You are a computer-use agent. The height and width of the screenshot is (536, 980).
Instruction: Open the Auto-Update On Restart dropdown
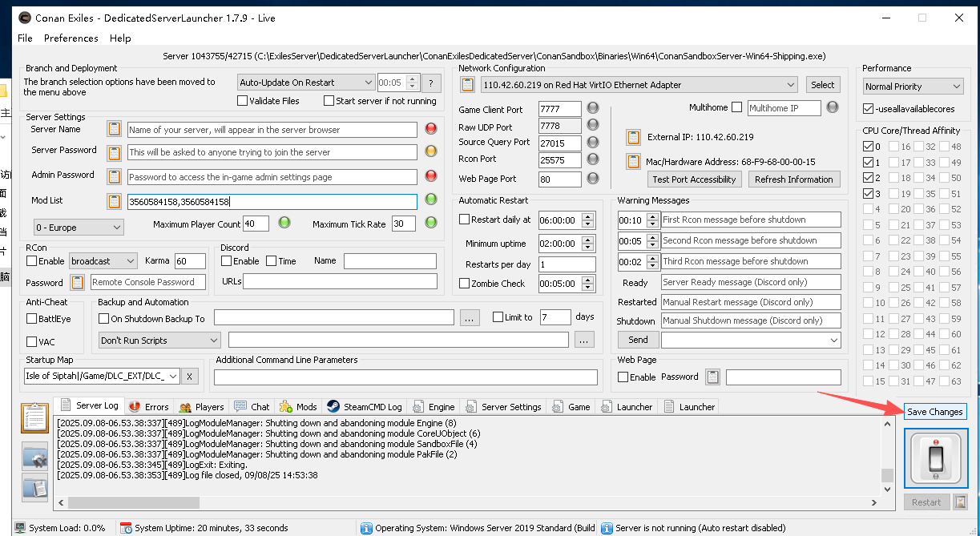pos(307,83)
